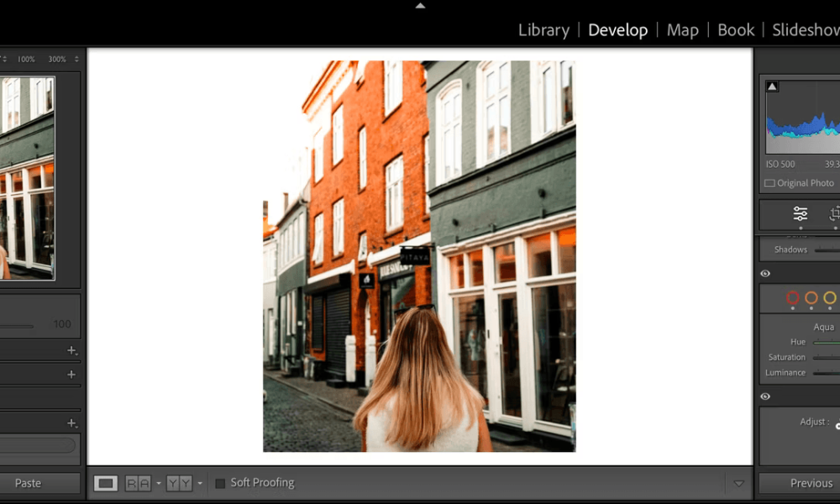This screenshot has height=504, width=840.
Task: Select the red color circle
Action: pos(792,298)
